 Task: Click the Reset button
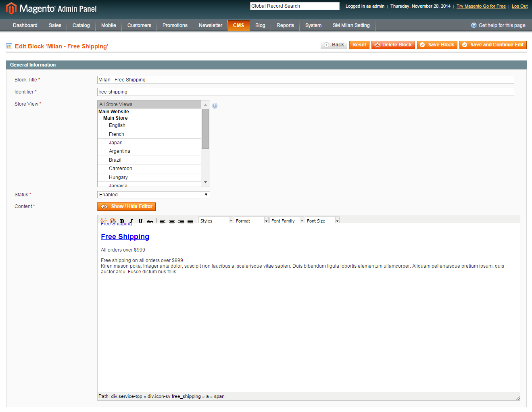pos(359,45)
